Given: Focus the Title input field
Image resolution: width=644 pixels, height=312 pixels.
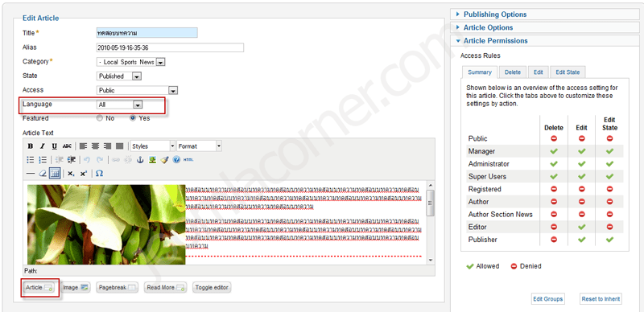Looking at the screenshot, I should point(147,33).
